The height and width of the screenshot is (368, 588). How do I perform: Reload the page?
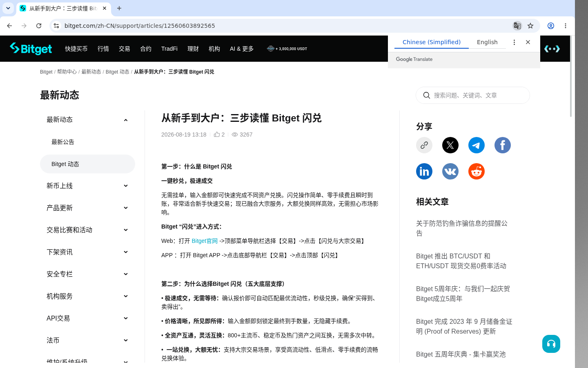click(x=39, y=26)
